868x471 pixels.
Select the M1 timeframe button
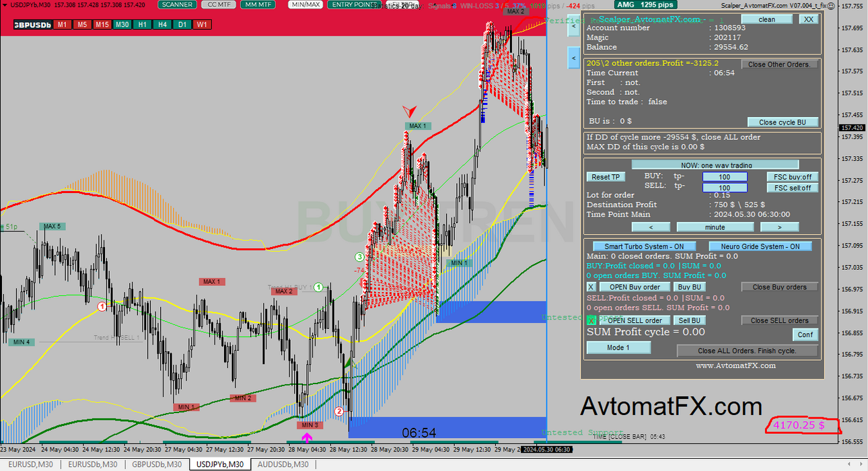pos(62,25)
